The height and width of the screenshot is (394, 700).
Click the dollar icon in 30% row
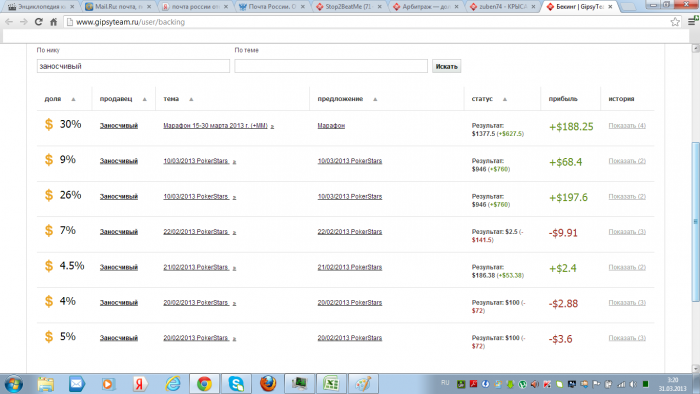tap(49, 124)
